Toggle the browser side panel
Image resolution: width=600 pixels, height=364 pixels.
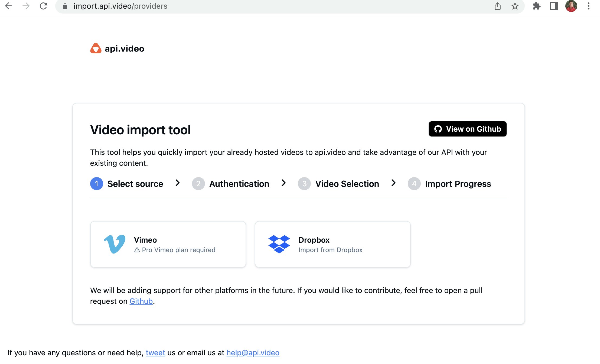point(554,6)
